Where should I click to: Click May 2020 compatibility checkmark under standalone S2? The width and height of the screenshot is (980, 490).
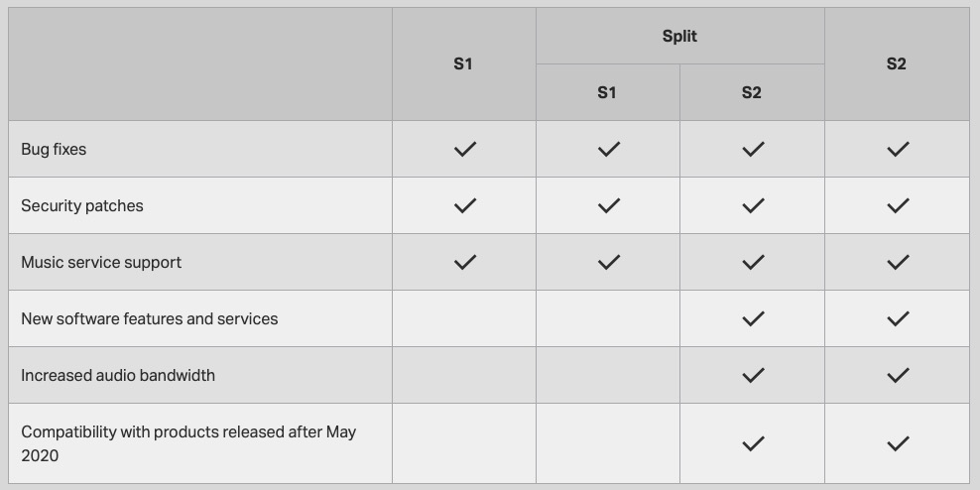898,443
